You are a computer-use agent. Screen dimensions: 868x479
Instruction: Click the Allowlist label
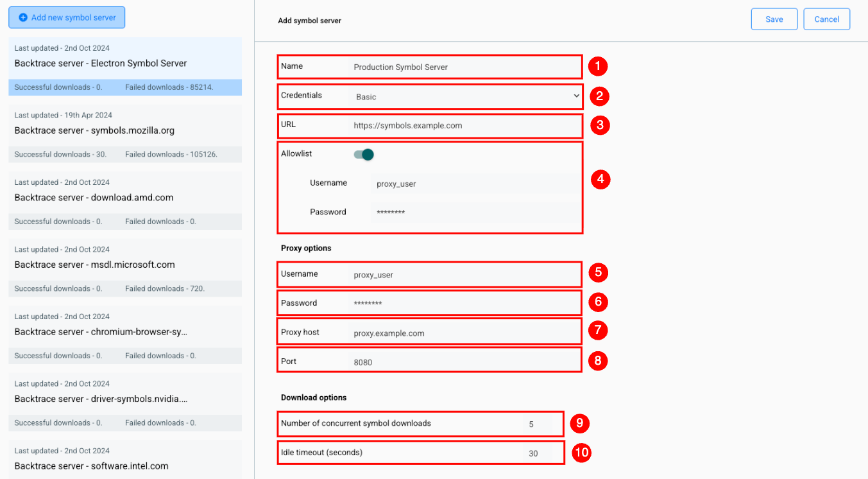click(x=296, y=153)
